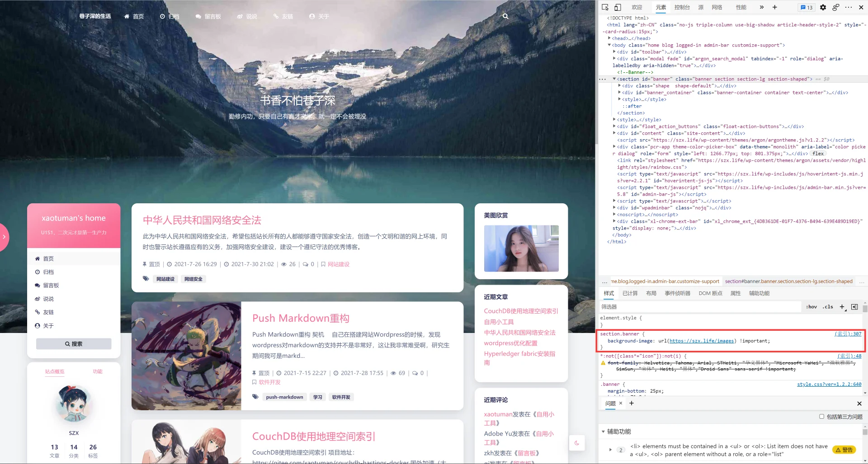
Task: Switch to the 控制台 console tab
Action: click(682, 7)
